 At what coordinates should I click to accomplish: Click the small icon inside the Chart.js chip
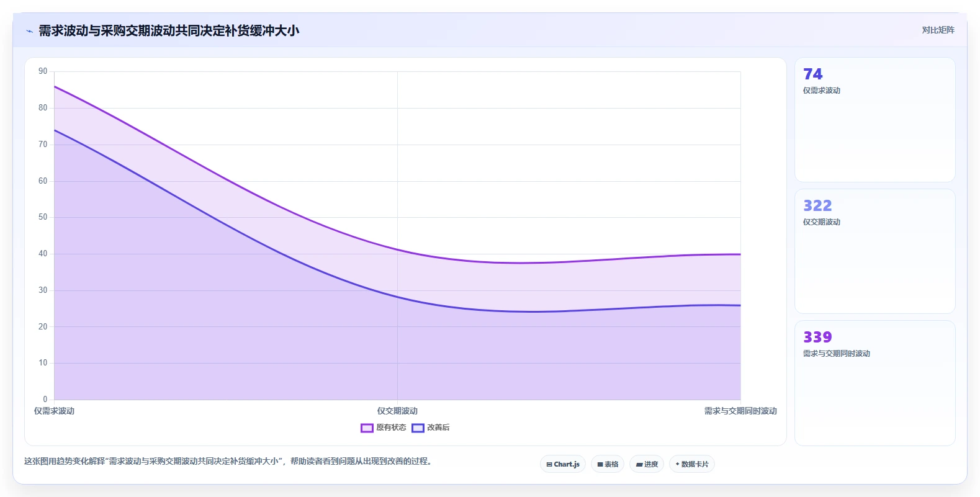point(549,464)
